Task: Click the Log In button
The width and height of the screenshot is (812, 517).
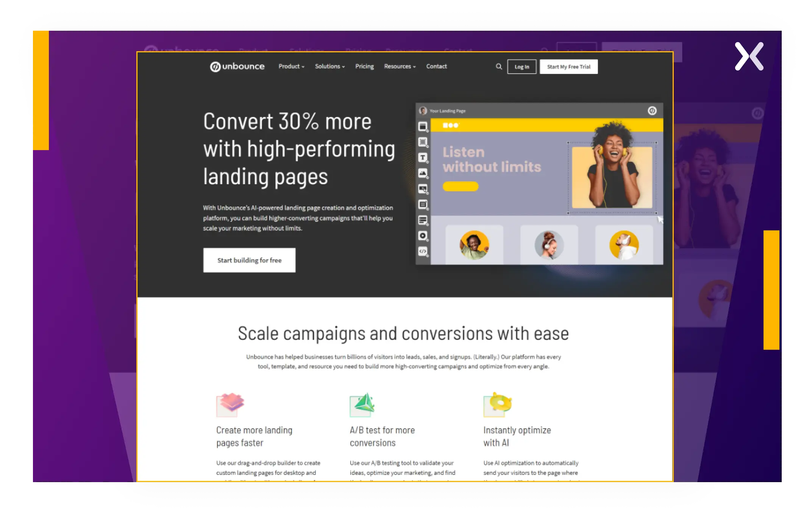Action: click(x=522, y=66)
